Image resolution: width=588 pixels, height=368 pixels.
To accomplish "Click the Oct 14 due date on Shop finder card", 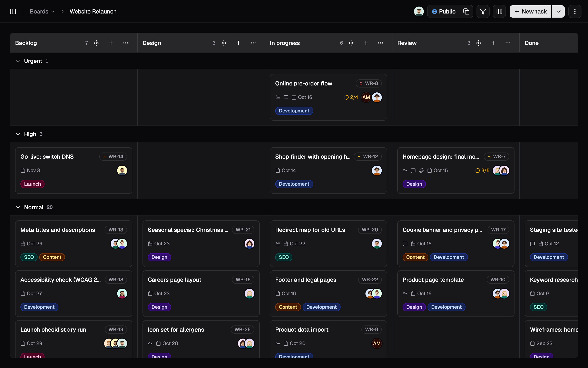I will point(285,170).
